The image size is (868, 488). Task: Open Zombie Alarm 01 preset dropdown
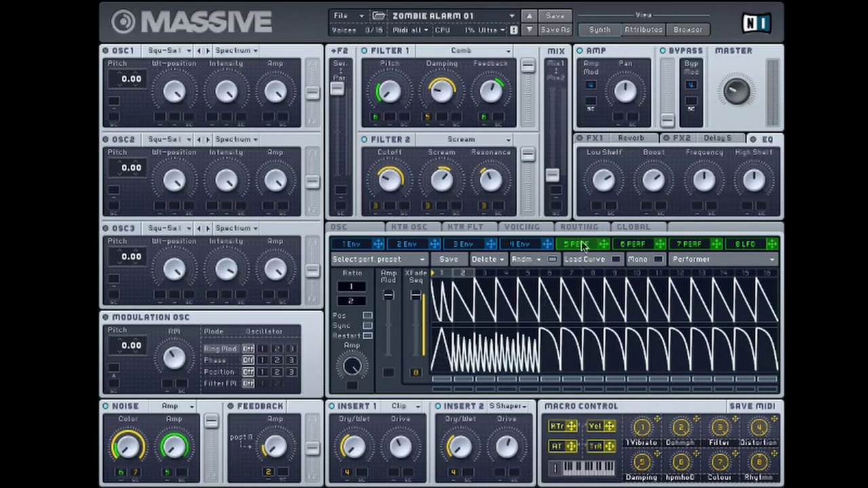454,16
